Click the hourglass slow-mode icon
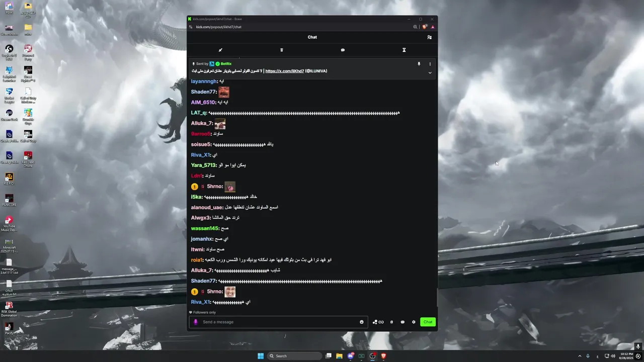 pos(404,50)
